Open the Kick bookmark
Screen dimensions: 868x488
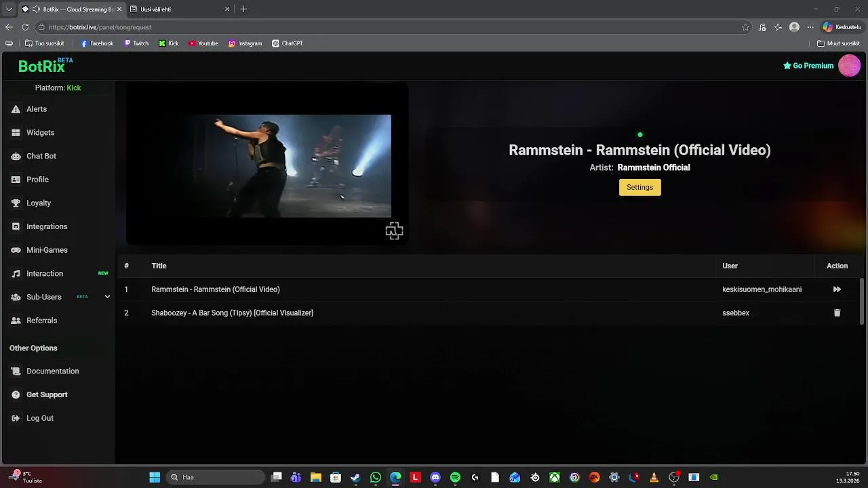click(169, 43)
